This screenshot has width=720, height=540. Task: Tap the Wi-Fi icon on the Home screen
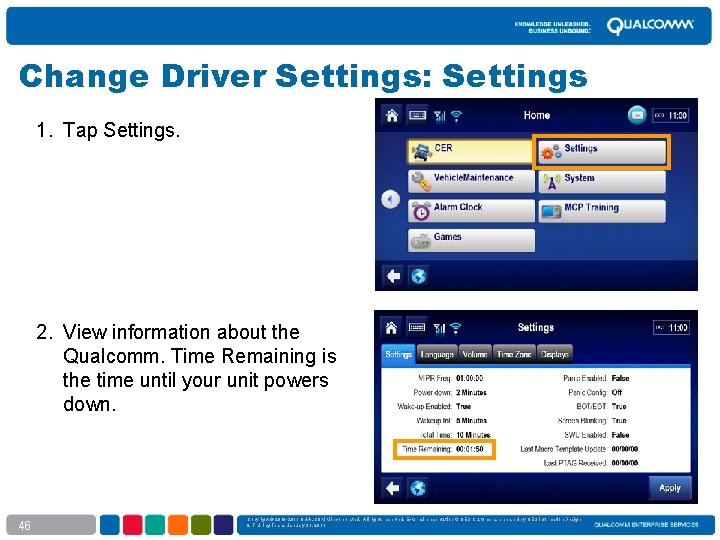pyautogui.click(x=456, y=116)
